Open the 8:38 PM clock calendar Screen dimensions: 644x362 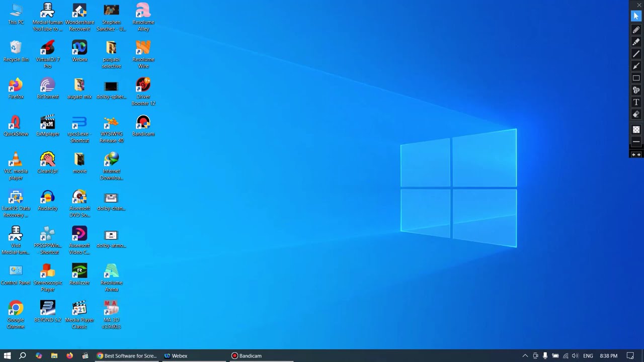click(x=608, y=355)
